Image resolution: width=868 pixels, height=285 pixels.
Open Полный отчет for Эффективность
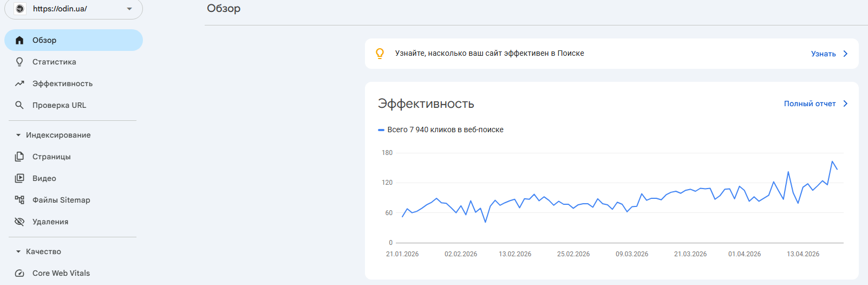pos(810,103)
